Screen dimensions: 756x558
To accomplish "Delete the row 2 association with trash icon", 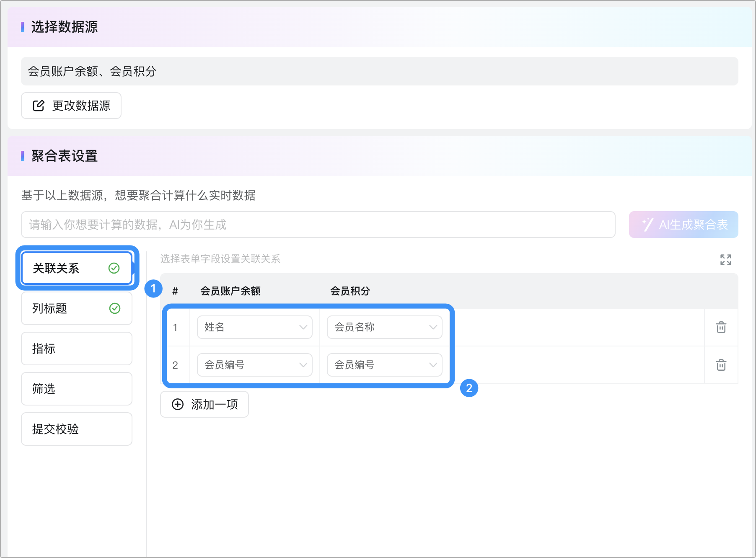I will pyautogui.click(x=721, y=365).
